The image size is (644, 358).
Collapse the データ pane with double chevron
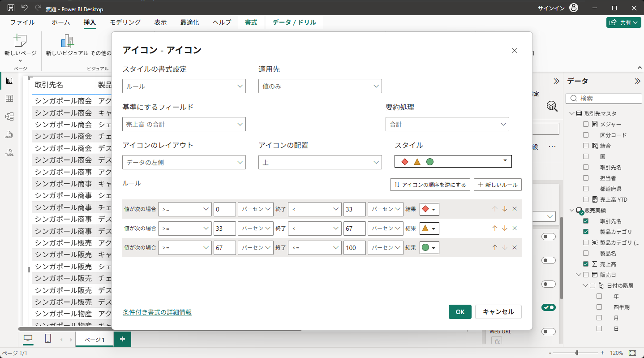point(637,81)
